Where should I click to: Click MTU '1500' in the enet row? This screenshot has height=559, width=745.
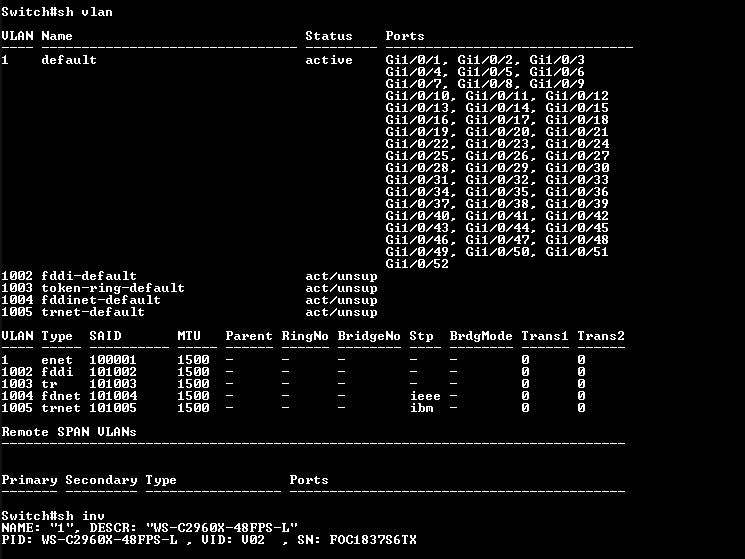coord(193,360)
